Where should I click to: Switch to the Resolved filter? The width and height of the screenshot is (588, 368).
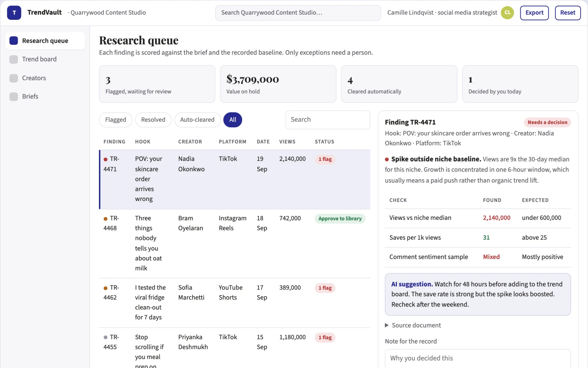click(x=153, y=120)
